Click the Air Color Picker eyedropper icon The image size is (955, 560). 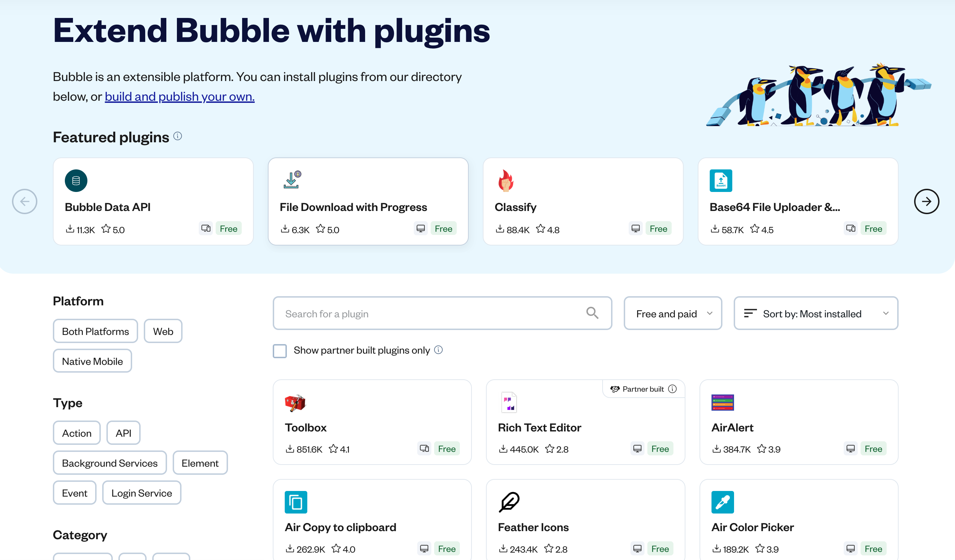click(x=722, y=502)
